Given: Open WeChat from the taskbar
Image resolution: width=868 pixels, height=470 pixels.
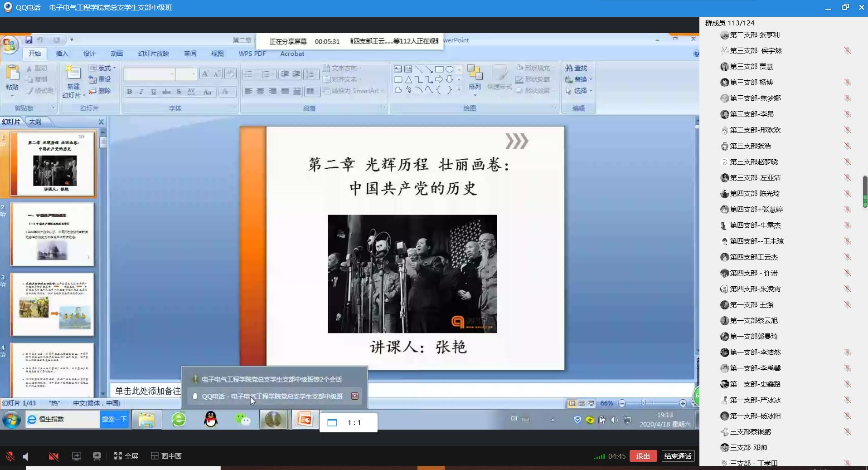Looking at the screenshot, I should point(242,420).
